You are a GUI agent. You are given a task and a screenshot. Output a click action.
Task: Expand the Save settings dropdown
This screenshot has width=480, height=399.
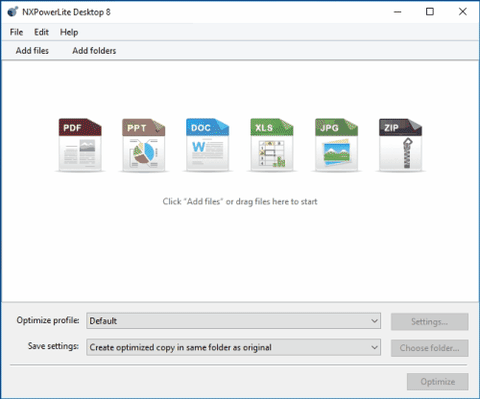coord(233,347)
